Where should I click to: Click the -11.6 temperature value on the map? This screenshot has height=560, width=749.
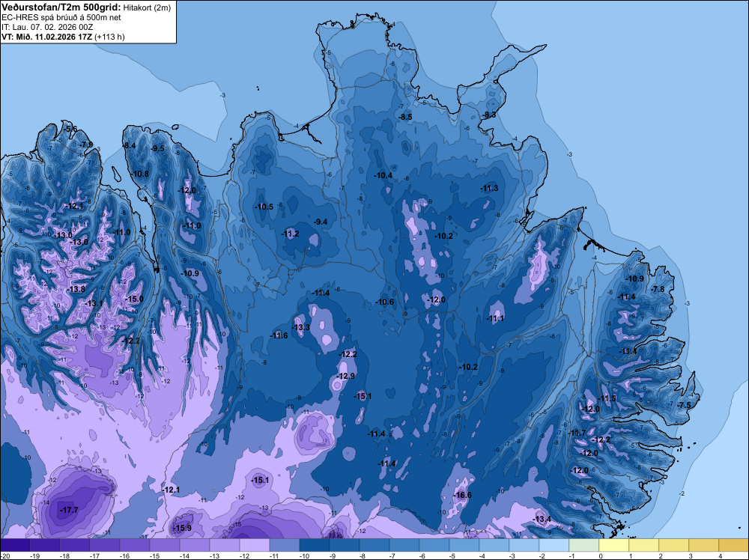(279, 335)
